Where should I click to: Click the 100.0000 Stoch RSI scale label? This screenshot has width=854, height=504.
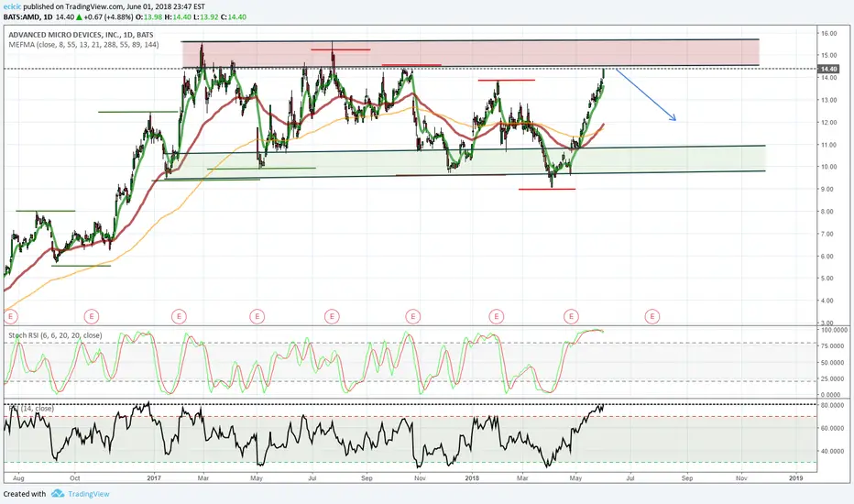tap(834, 330)
